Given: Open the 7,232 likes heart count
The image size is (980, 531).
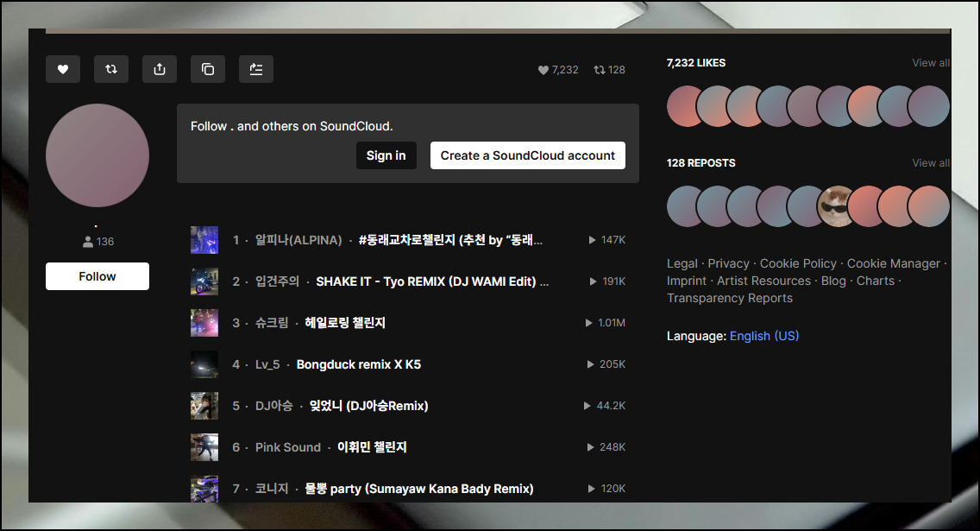Looking at the screenshot, I should [x=558, y=70].
